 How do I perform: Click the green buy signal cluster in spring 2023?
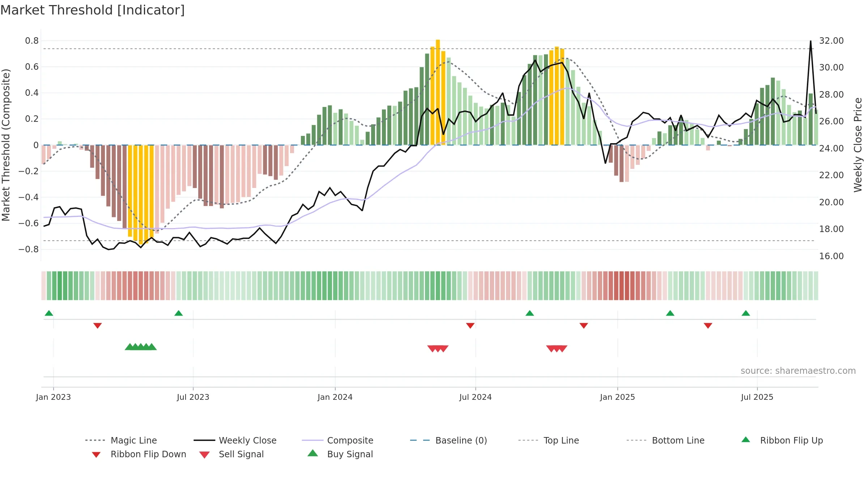(x=141, y=347)
